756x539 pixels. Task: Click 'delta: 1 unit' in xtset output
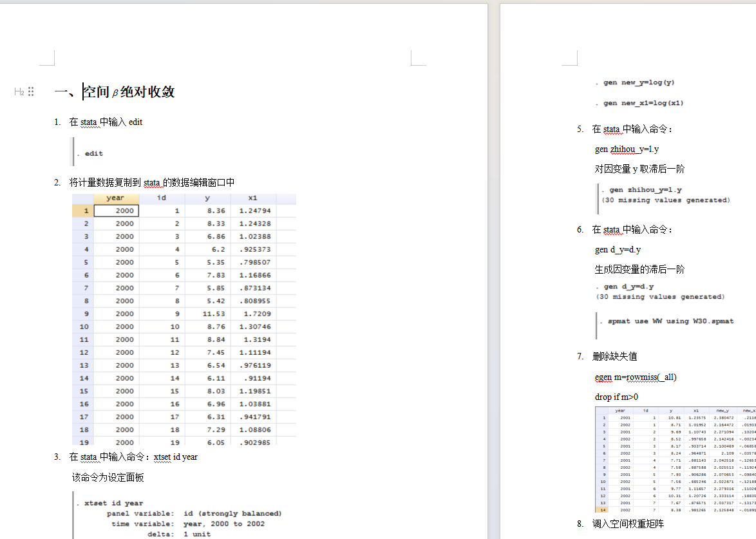pos(180,534)
